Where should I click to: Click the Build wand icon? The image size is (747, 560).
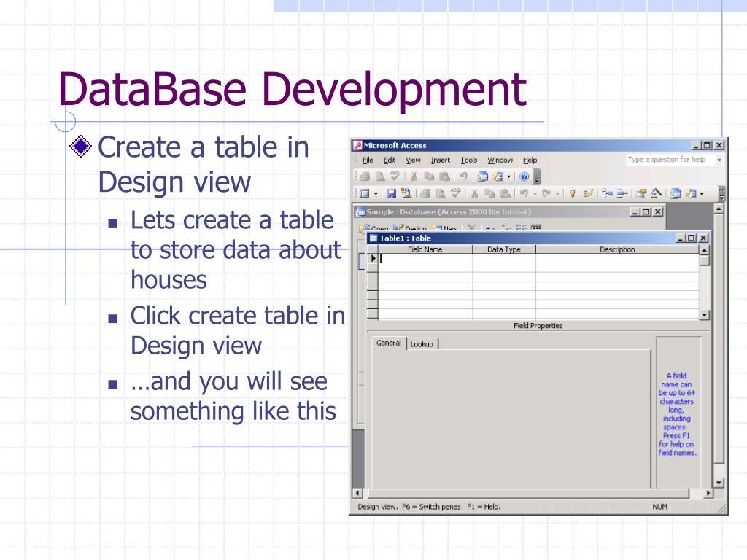[657, 193]
